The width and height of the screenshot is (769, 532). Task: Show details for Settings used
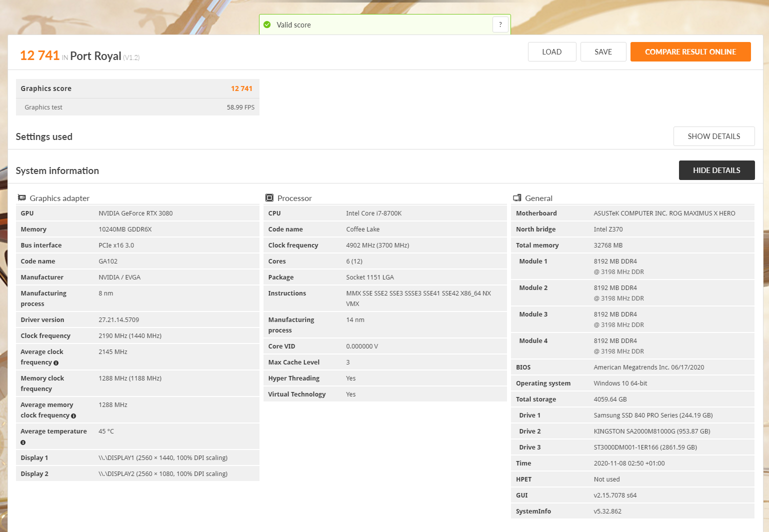[714, 136]
